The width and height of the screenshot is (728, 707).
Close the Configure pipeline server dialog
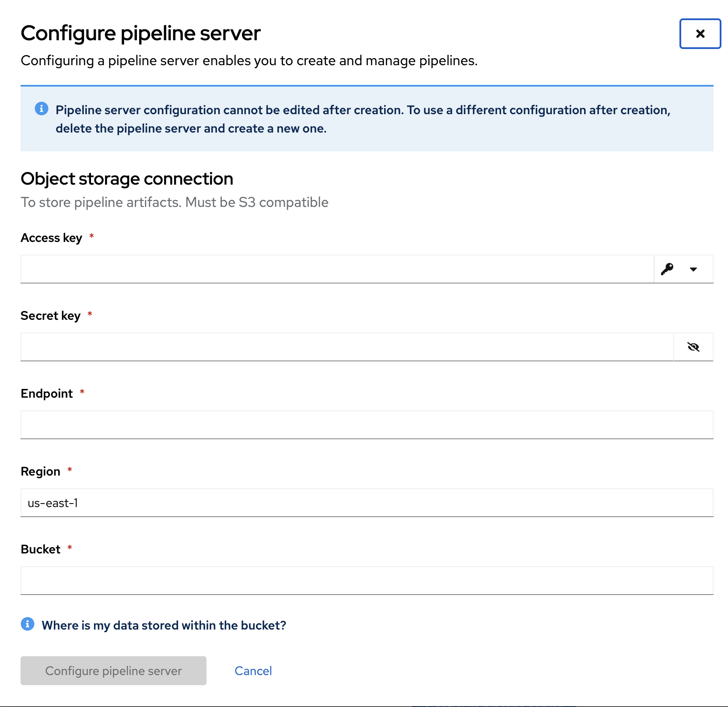(x=700, y=34)
